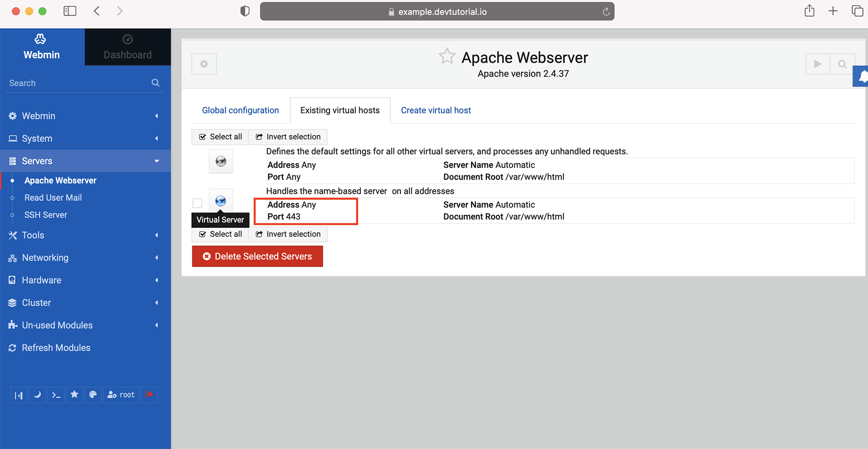This screenshot has height=449, width=868.
Task: Click the Safari sidebar toggle icon
Action: pyautogui.click(x=70, y=11)
